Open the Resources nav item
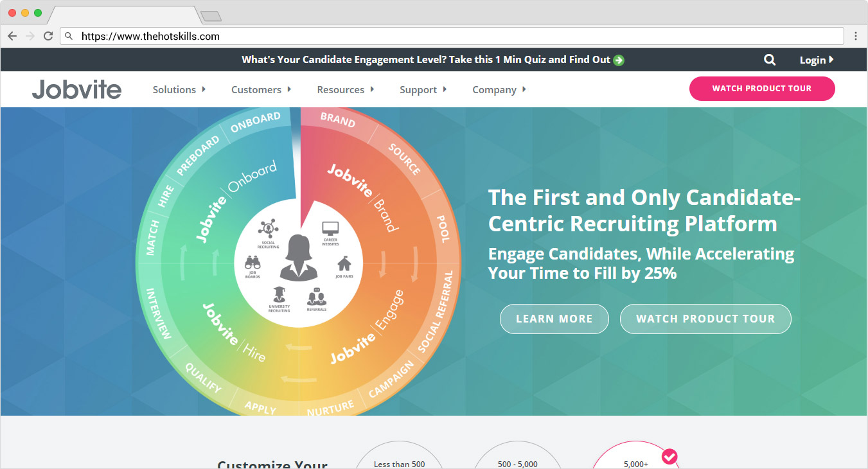The image size is (868, 469). click(341, 90)
